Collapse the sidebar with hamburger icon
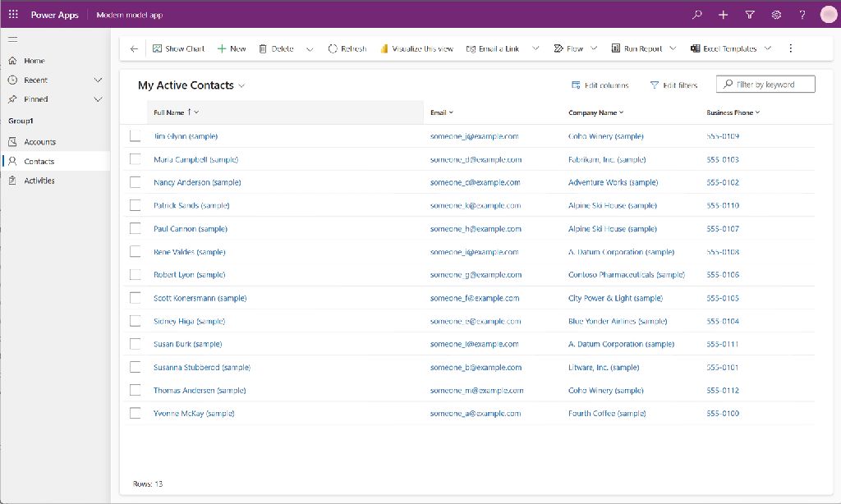The image size is (841, 504). [13, 39]
